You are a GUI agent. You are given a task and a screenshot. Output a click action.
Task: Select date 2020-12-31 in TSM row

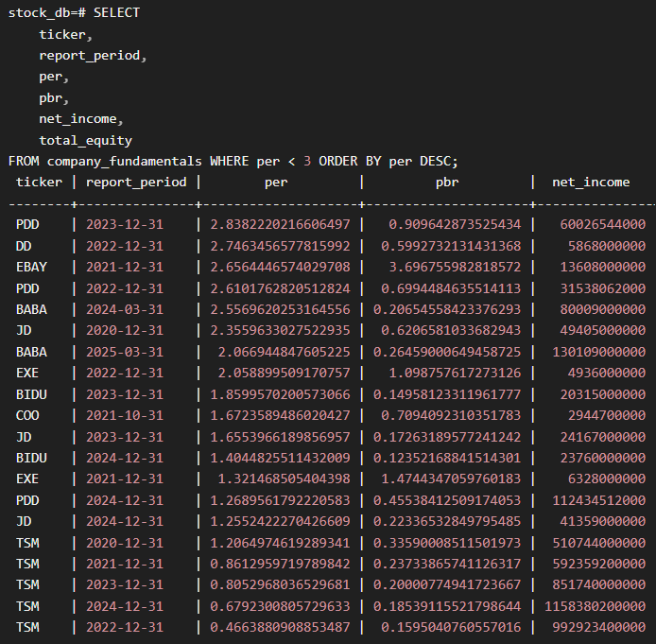point(125,543)
